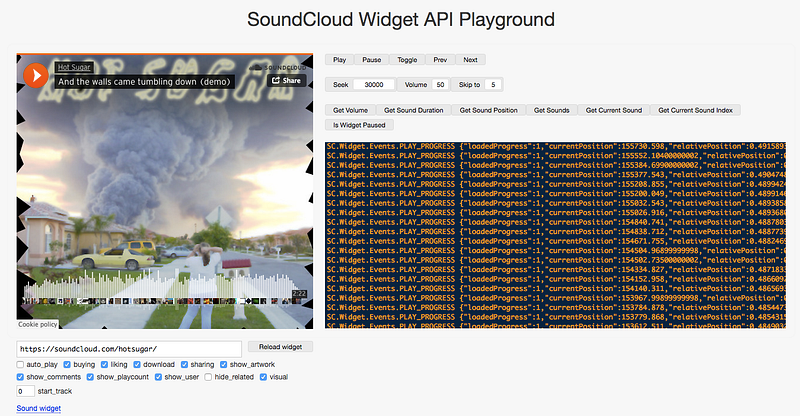Uncheck the show_playcount checkbox
This screenshot has height=416, width=800.
90,377
